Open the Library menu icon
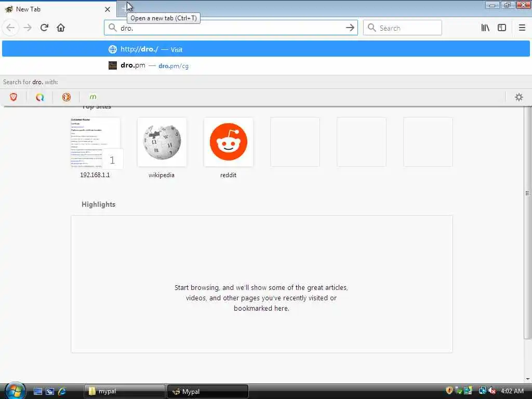This screenshot has width=532, height=399. click(x=485, y=28)
